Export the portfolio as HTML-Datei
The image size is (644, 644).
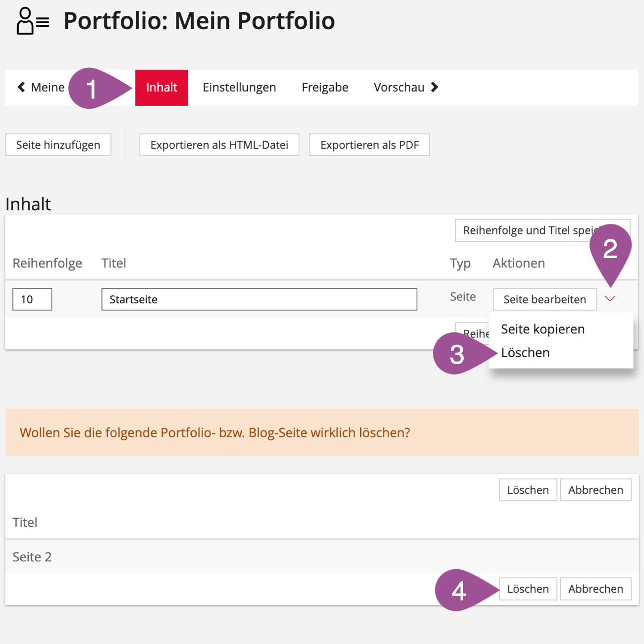pos(219,145)
